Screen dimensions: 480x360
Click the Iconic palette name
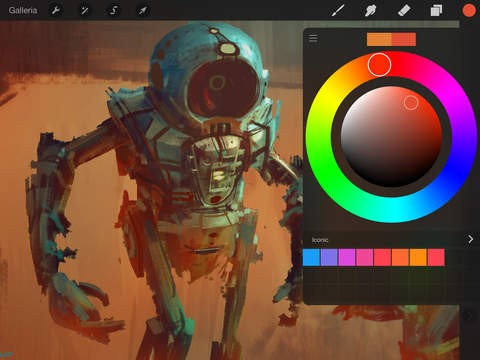320,240
